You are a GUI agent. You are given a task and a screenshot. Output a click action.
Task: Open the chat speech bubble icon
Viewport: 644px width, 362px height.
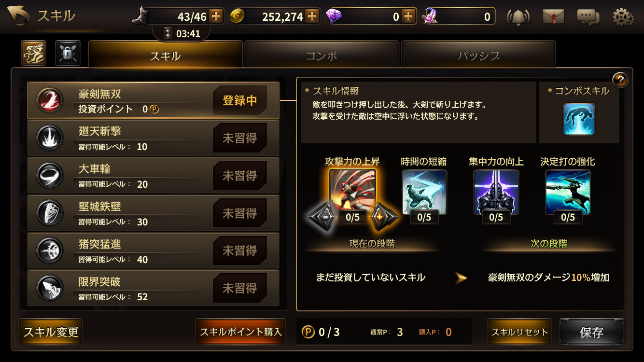(588, 17)
